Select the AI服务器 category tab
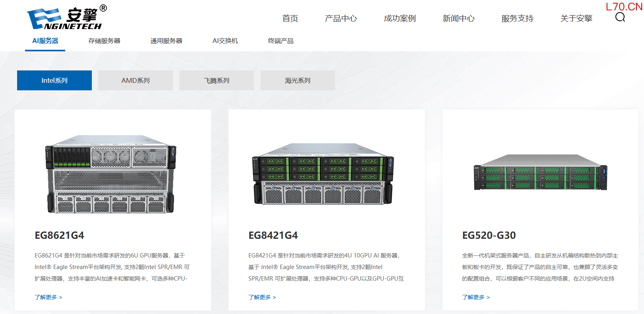 coord(45,41)
